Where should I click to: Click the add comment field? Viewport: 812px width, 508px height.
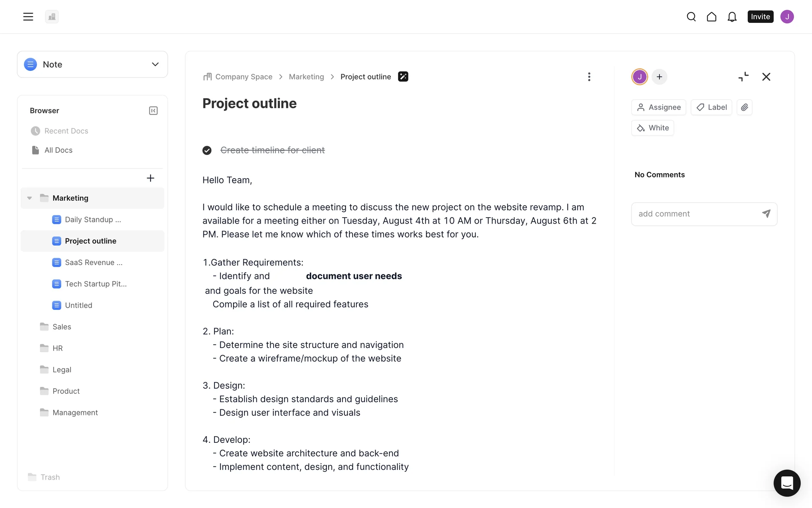[696, 214]
